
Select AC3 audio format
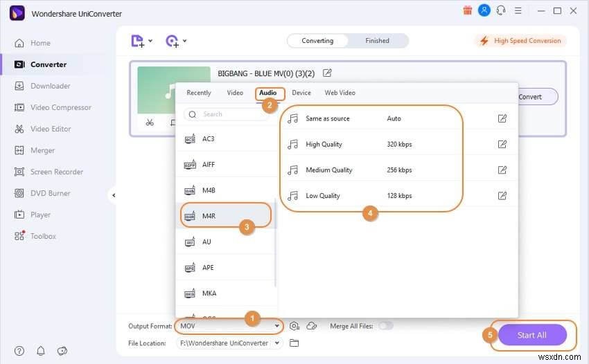(226, 139)
